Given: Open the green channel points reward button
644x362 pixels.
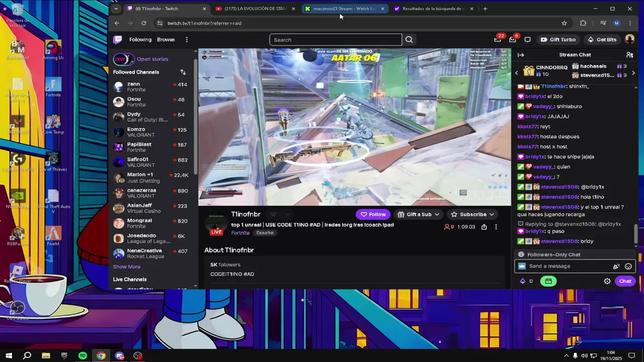Looking at the screenshot, I should [x=548, y=282].
